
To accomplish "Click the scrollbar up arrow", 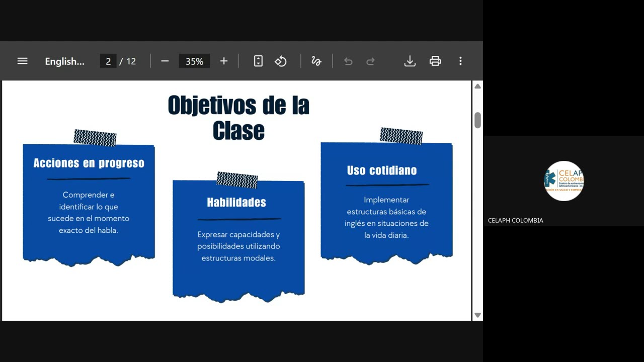I will point(477,86).
